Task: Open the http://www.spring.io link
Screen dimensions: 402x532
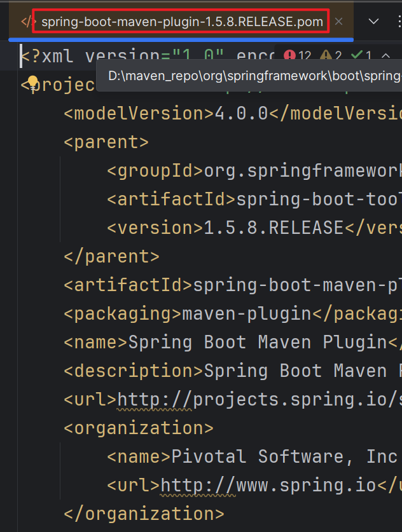Action: coord(268,485)
